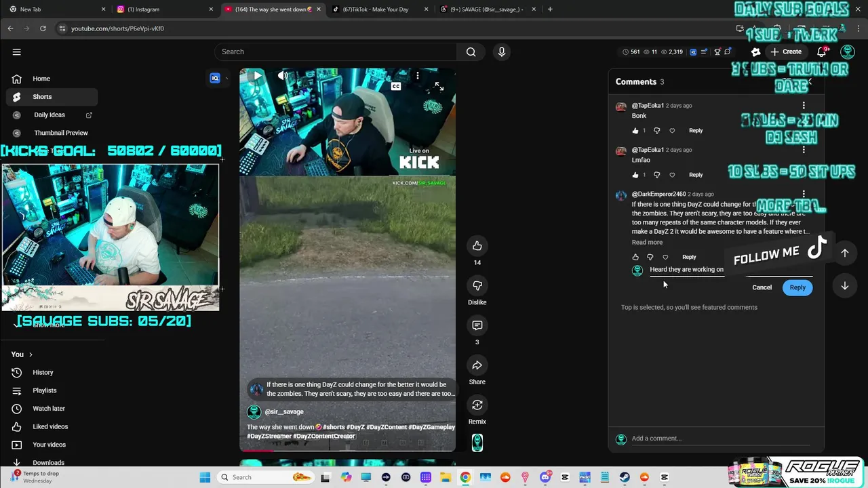Click the vidIQ blue badge in the header

pyautogui.click(x=692, y=52)
